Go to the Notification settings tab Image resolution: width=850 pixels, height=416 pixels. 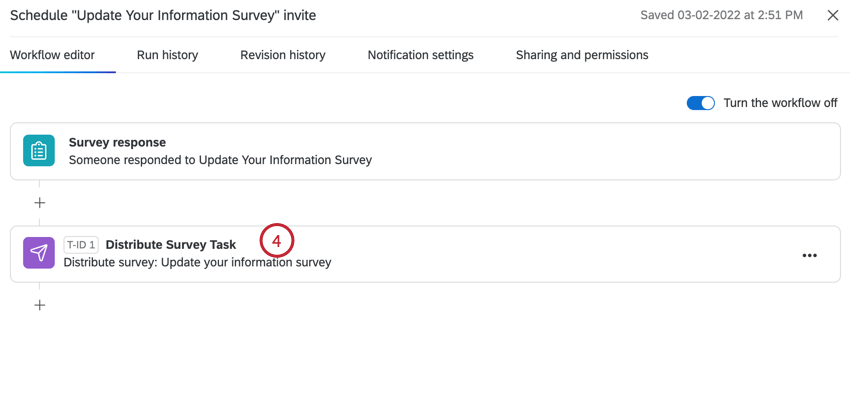pos(420,55)
